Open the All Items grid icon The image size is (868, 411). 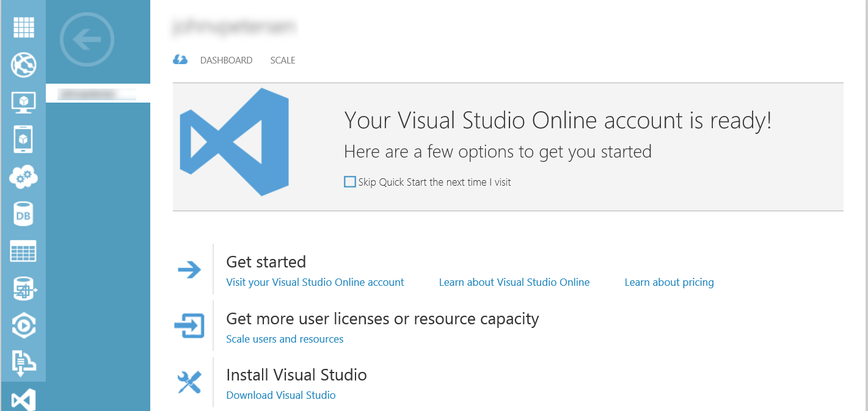pyautogui.click(x=23, y=27)
